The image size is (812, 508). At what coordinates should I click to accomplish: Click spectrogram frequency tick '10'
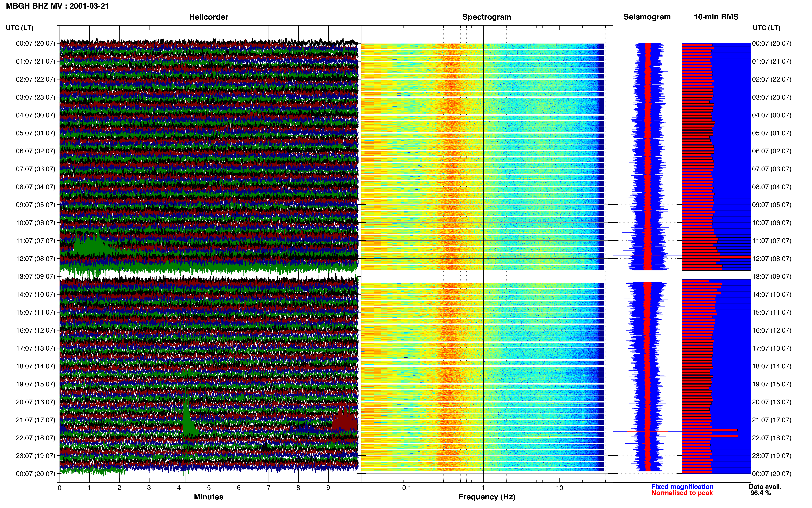tap(559, 488)
